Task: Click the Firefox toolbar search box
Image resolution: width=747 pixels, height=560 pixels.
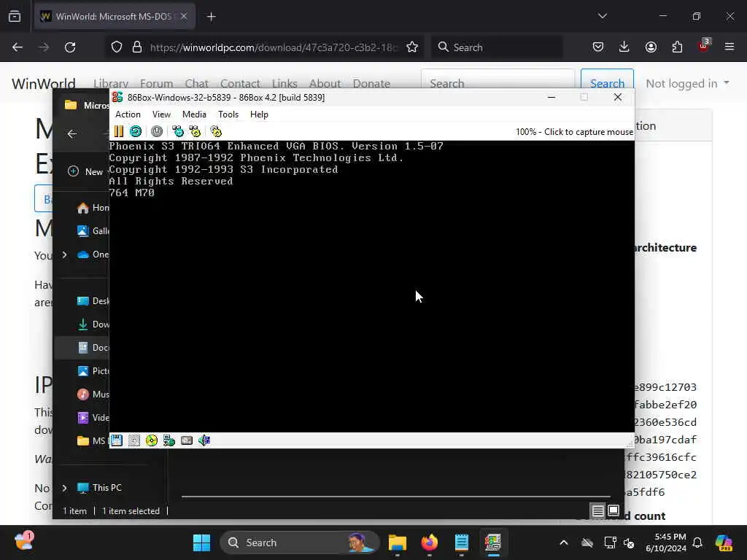Action: 497,47
